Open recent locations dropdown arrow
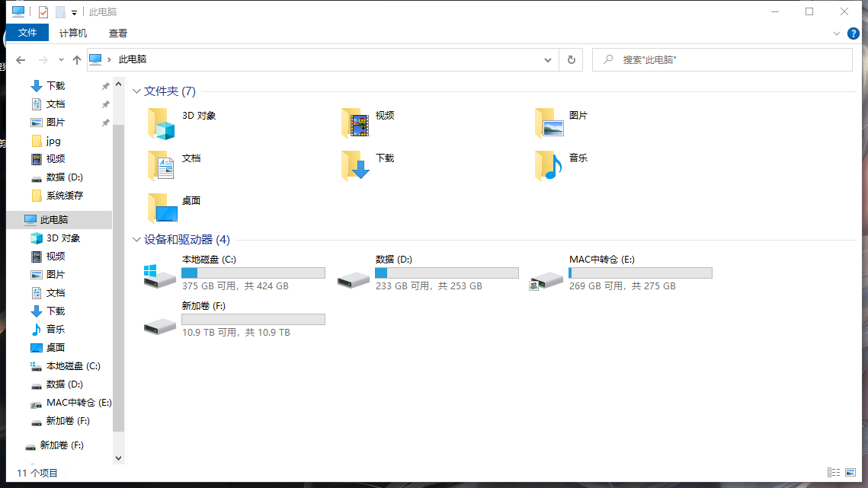This screenshot has height=488, width=868. (61, 59)
